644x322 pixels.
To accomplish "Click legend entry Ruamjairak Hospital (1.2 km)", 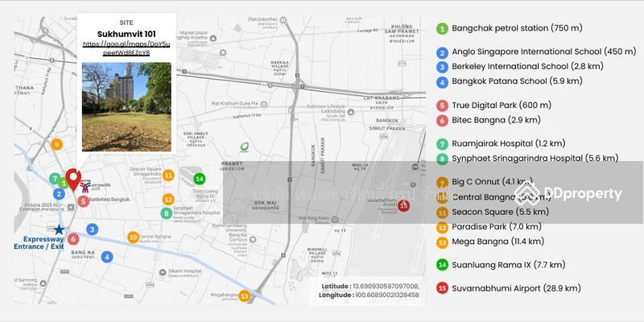I will [509, 144].
